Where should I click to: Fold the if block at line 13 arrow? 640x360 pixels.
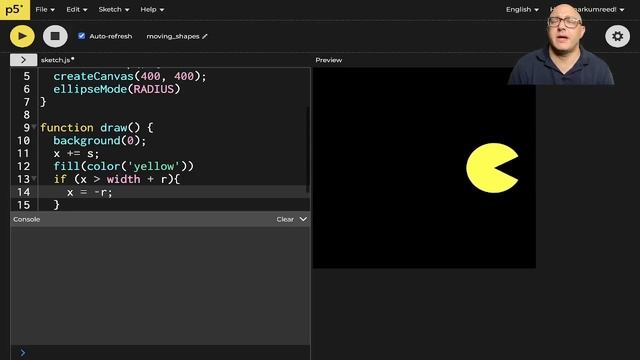point(34,178)
